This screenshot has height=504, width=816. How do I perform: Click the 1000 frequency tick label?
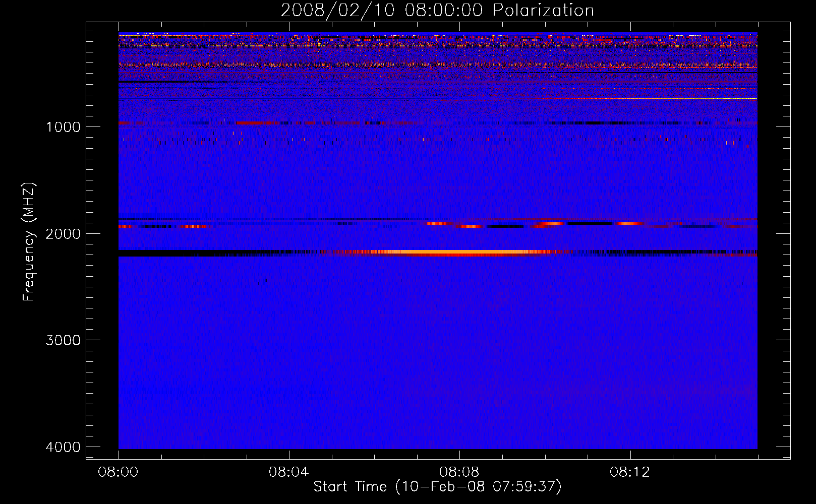tap(63, 127)
